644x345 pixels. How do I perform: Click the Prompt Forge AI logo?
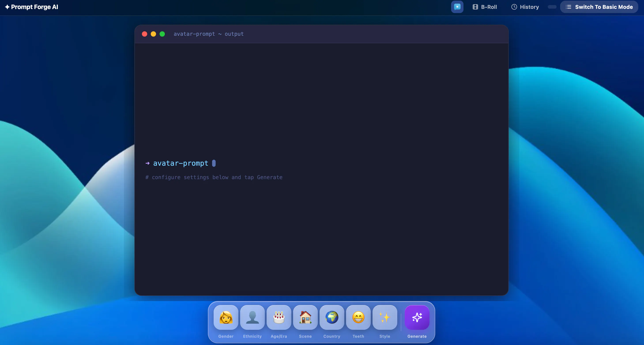pos(32,7)
